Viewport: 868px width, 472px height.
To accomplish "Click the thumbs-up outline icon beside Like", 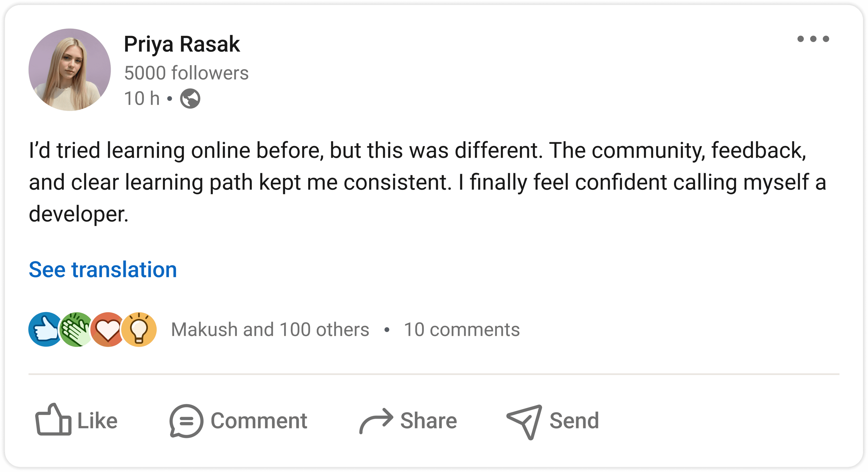I will (53, 420).
